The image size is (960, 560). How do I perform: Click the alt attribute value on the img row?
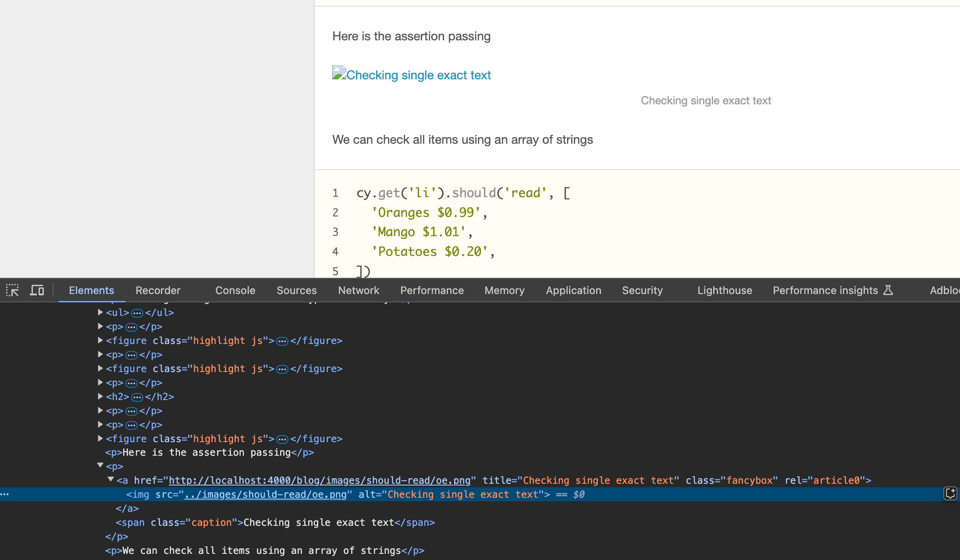[463, 494]
